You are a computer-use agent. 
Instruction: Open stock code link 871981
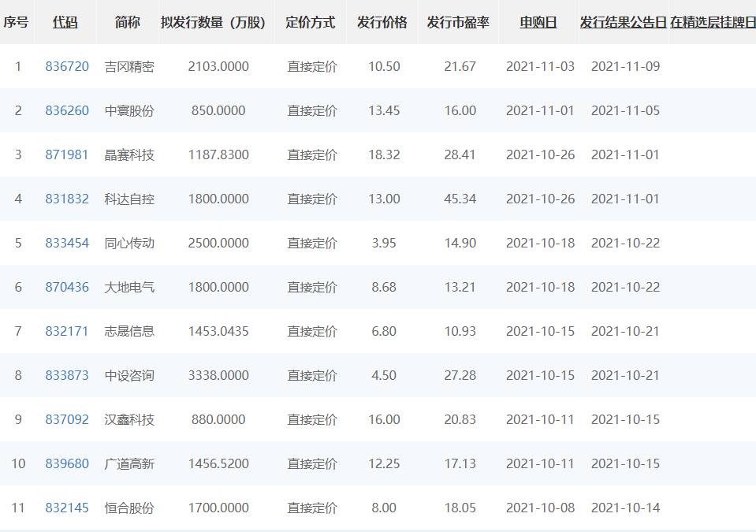(67, 154)
